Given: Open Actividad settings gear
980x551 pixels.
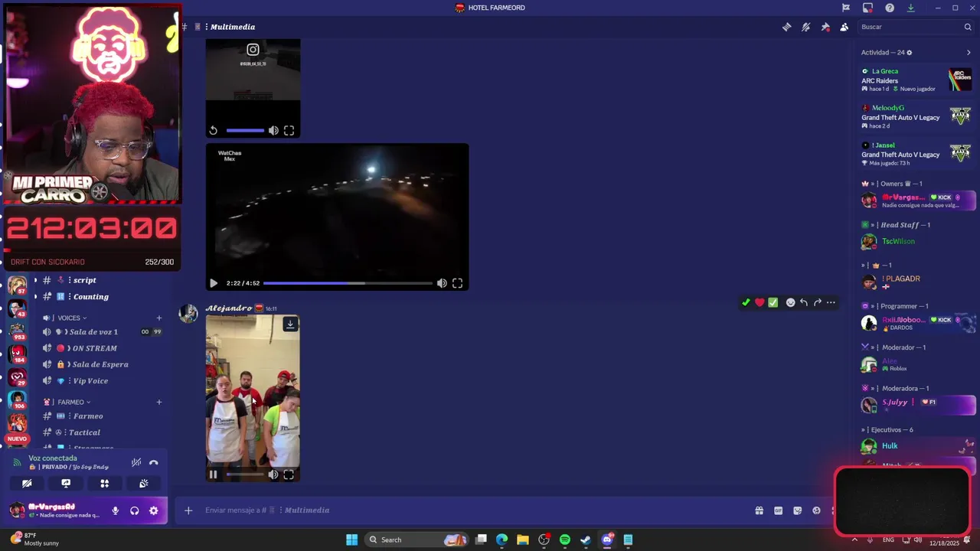Looking at the screenshot, I should click(x=910, y=53).
